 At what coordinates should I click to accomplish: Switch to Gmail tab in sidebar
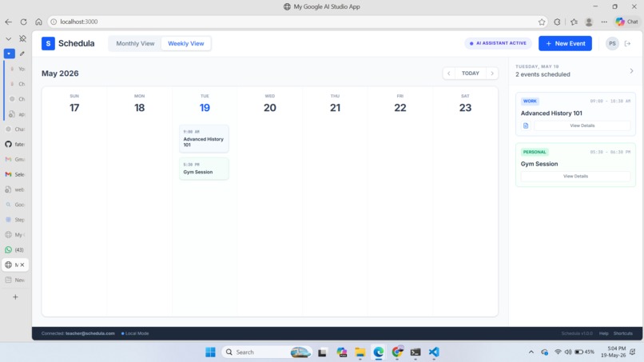[15, 159]
